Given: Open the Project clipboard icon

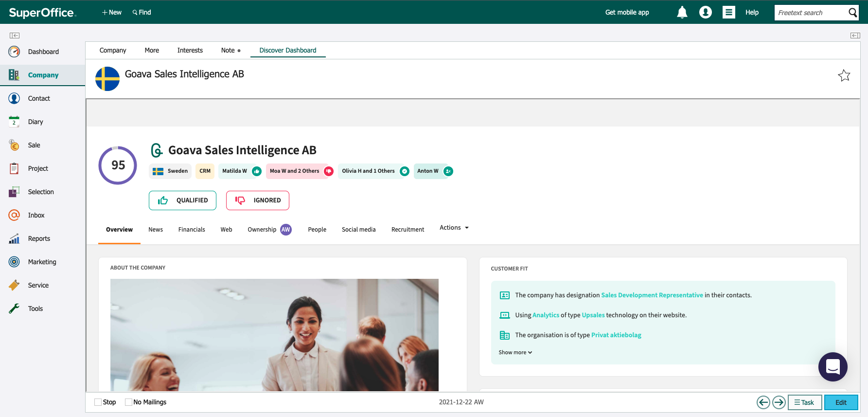Looking at the screenshot, I should pos(14,168).
